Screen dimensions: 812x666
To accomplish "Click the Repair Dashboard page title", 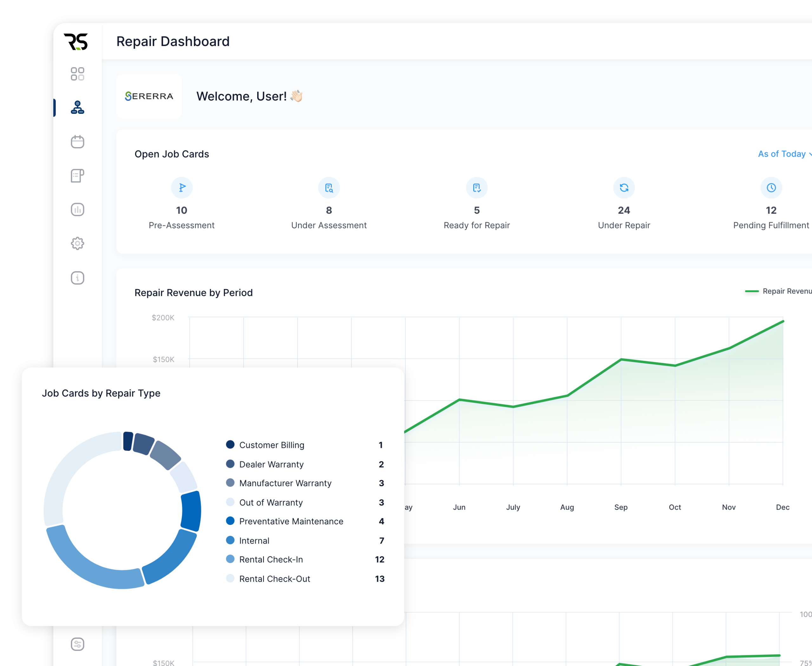I will tap(173, 42).
